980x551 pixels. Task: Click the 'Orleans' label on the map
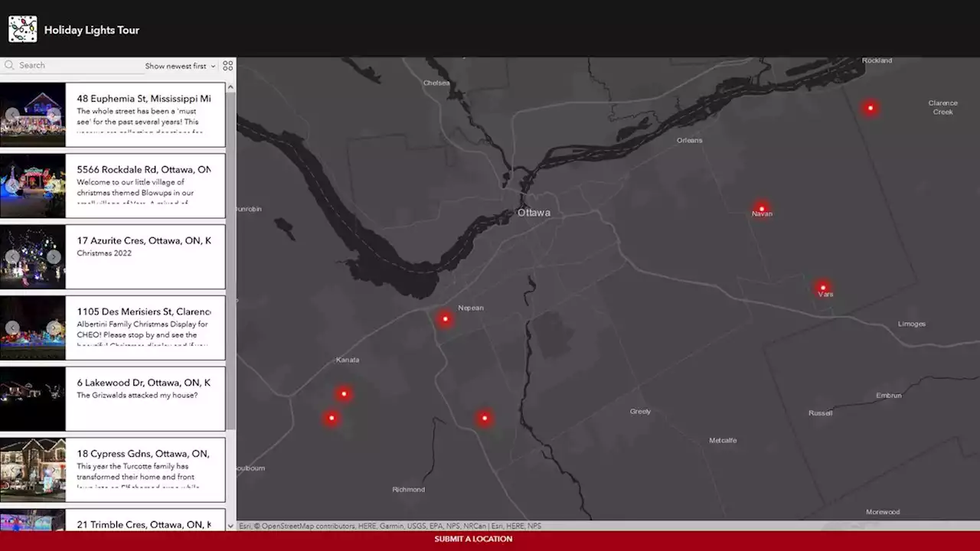(689, 140)
